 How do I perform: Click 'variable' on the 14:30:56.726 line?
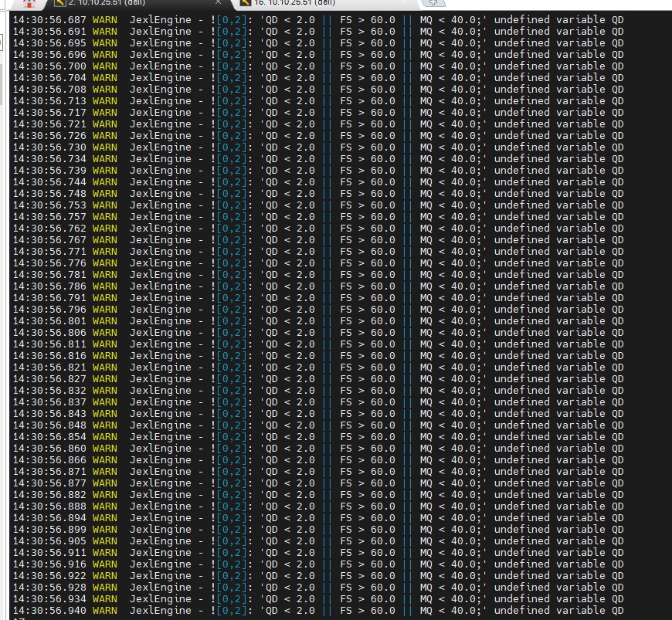pyautogui.click(x=581, y=135)
